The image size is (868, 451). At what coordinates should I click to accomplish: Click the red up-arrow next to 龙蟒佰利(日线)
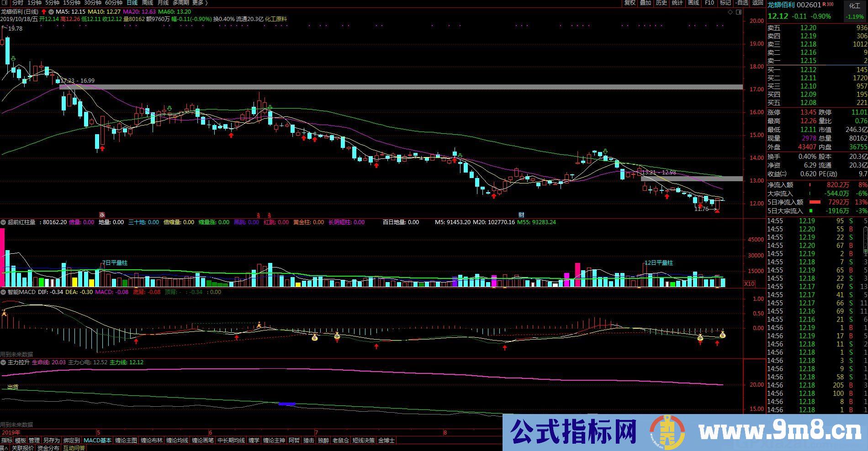tap(44, 12)
